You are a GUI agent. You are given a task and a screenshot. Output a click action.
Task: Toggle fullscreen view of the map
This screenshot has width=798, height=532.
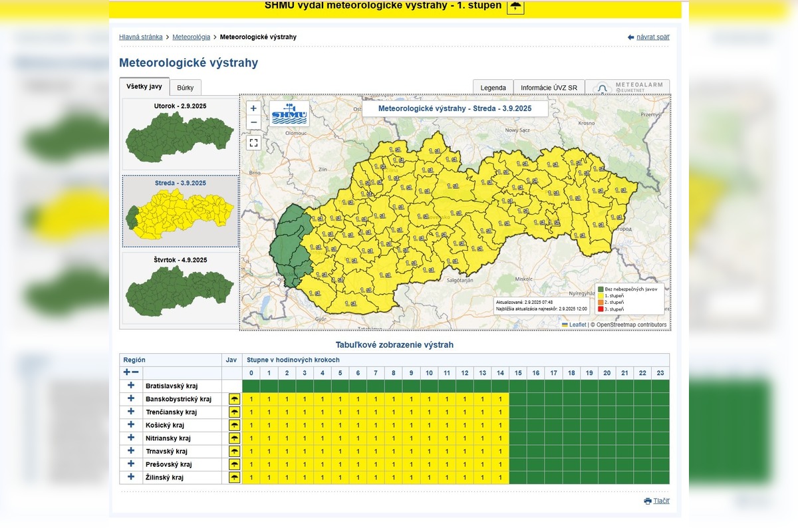(x=253, y=142)
